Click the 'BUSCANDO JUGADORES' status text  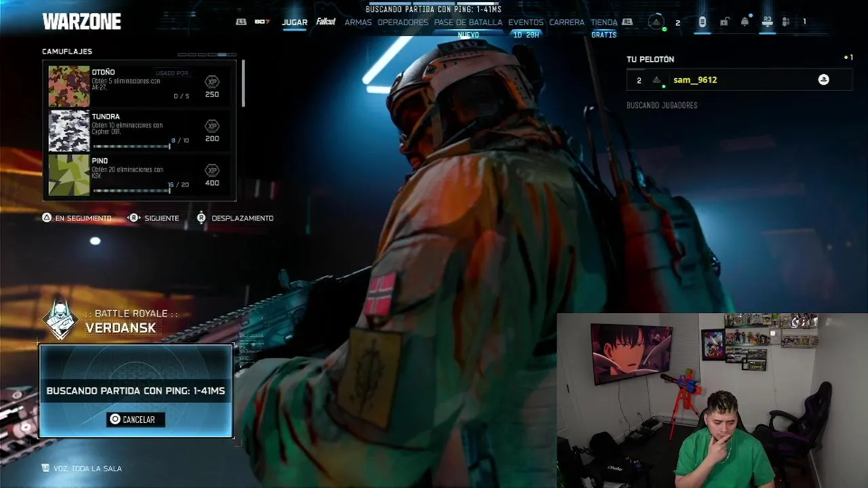[x=662, y=105]
